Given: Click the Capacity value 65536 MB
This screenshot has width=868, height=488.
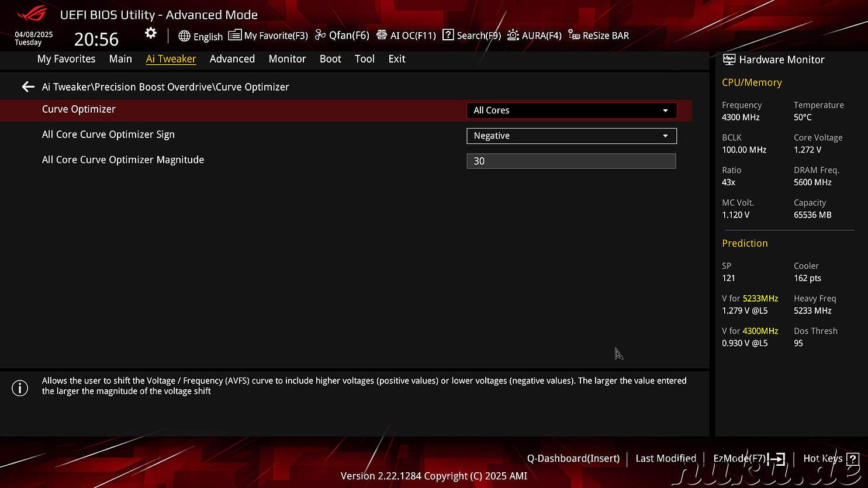Looking at the screenshot, I should pos(812,215).
